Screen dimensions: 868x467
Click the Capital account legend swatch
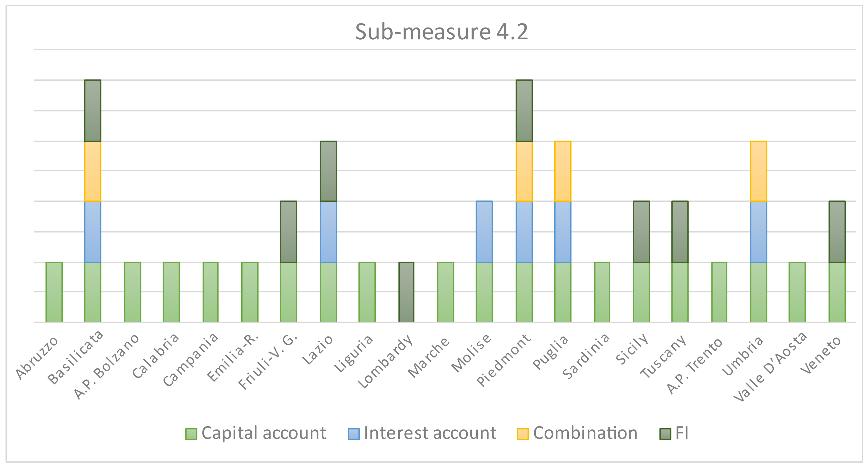click(x=191, y=434)
